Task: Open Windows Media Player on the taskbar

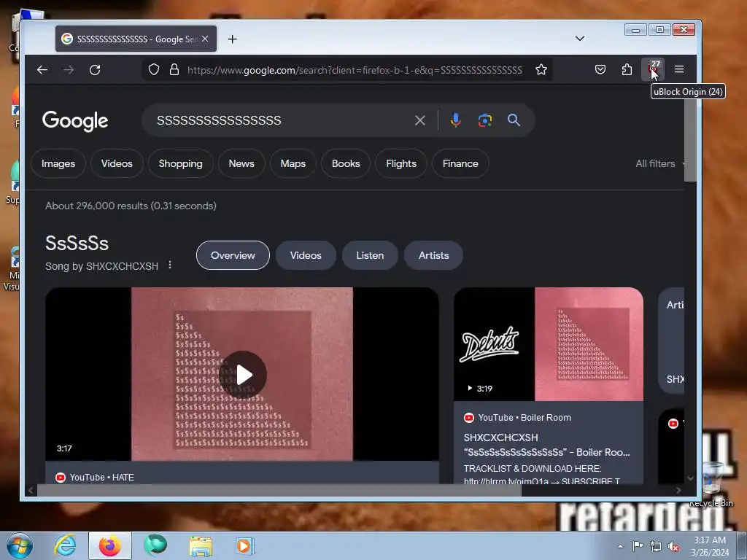Action: pyautogui.click(x=245, y=546)
